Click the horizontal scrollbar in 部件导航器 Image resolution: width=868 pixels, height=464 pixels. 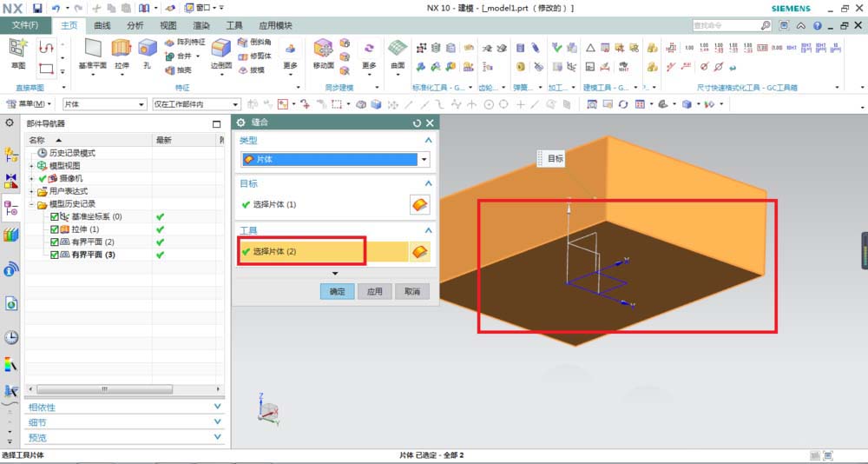point(104,390)
